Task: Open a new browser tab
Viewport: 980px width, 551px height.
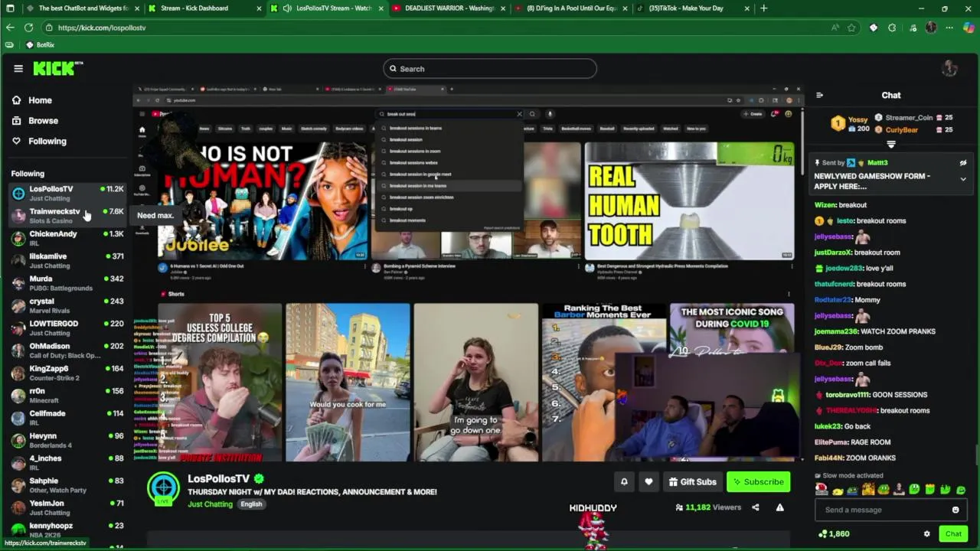Action: point(763,8)
